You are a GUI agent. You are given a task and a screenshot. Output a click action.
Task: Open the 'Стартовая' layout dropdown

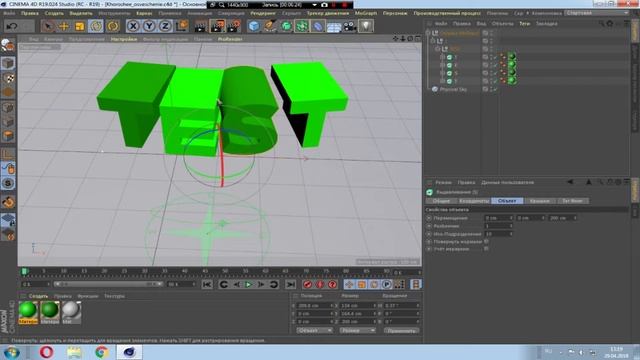click(597, 13)
